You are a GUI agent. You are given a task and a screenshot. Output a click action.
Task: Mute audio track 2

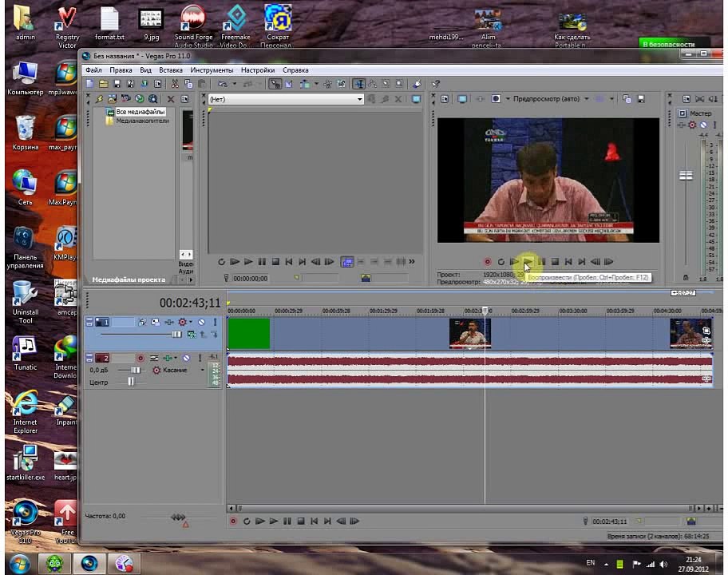coord(186,358)
